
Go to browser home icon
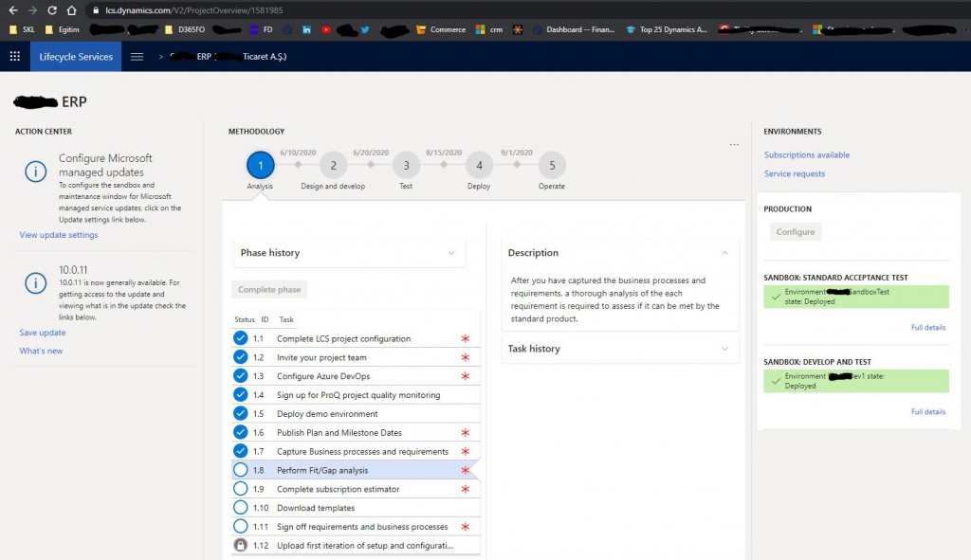coord(72,10)
